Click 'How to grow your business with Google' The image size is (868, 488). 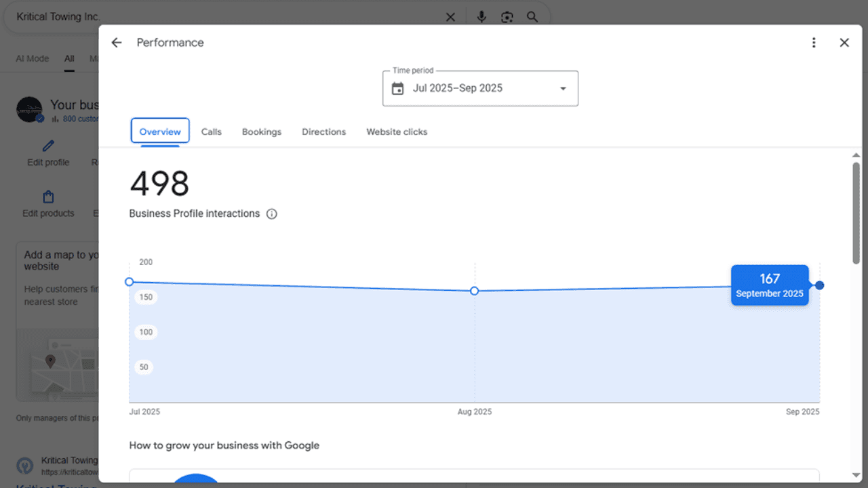point(224,446)
